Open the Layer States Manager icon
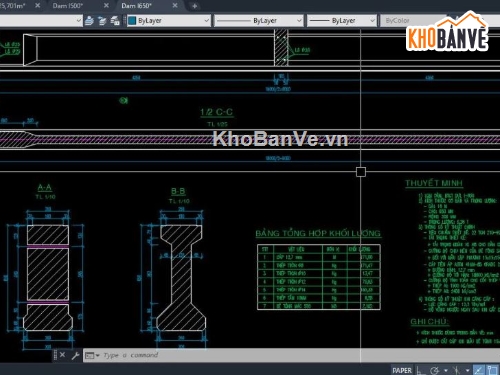This screenshot has height=375, width=500. coord(115,21)
